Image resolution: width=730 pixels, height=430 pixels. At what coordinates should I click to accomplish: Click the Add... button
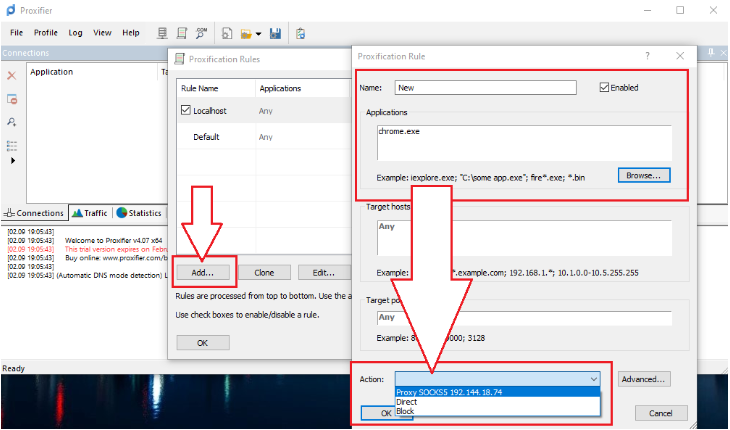click(203, 272)
